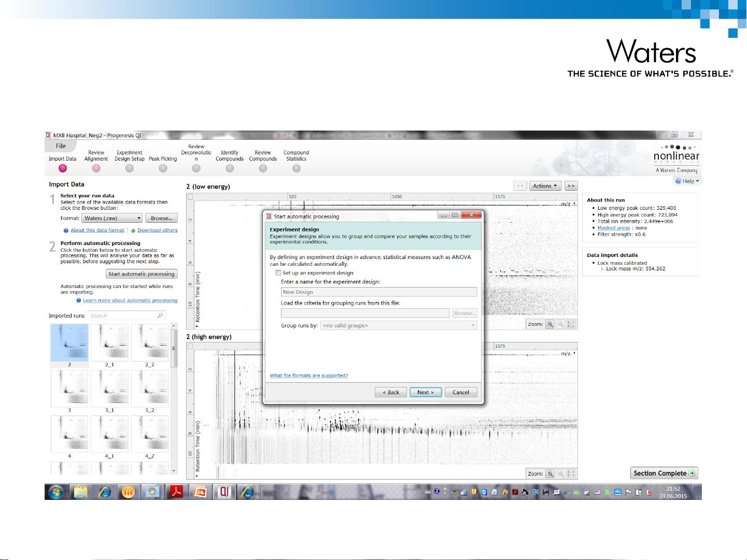Click zoom out icon on high energy plot
The image size is (747, 560).
[560, 473]
